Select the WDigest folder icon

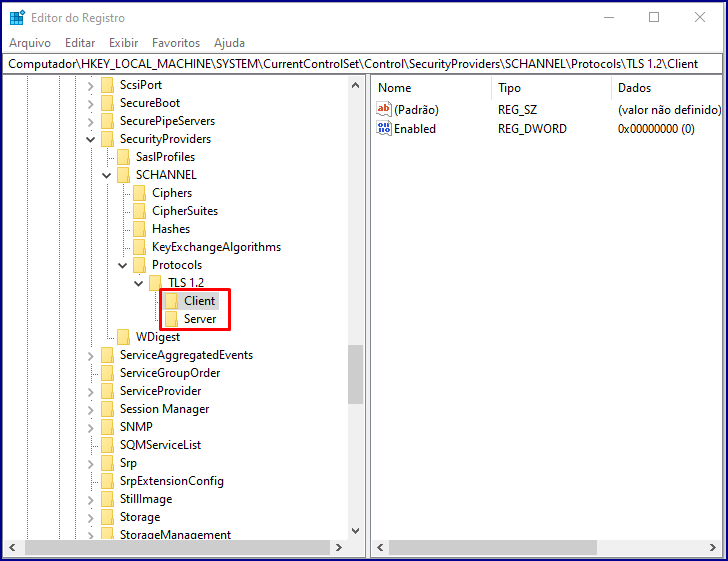coord(124,337)
